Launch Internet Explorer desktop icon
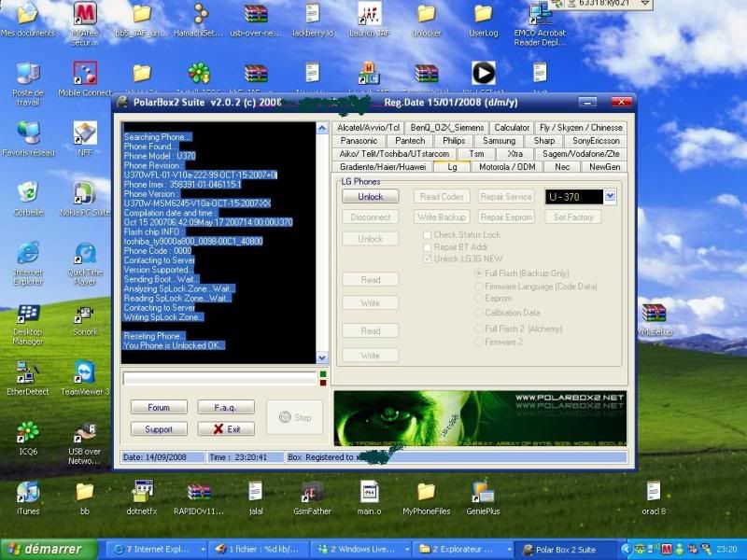The height and width of the screenshot is (560, 747). point(28,262)
